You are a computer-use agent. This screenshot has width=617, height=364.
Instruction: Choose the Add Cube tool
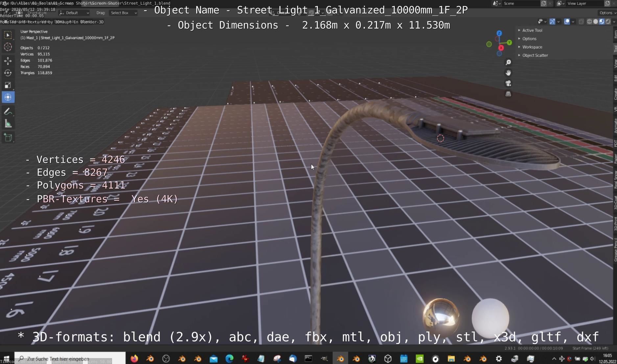8,137
